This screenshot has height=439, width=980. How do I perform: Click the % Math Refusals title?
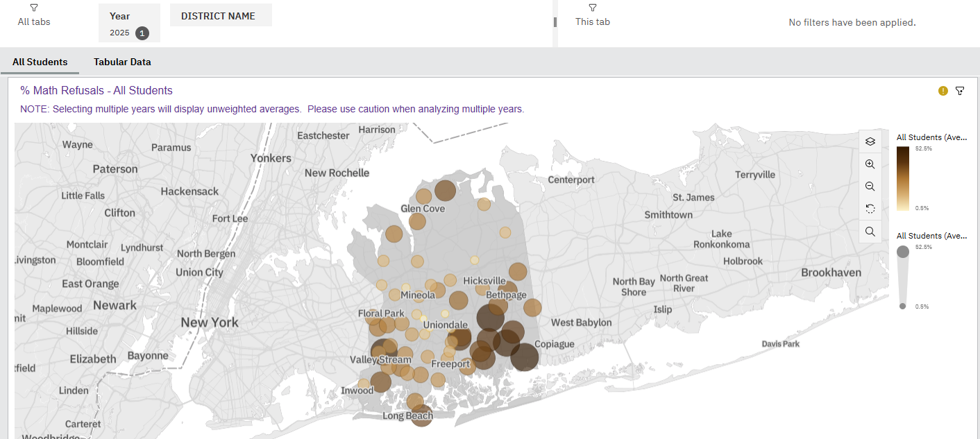tap(96, 90)
